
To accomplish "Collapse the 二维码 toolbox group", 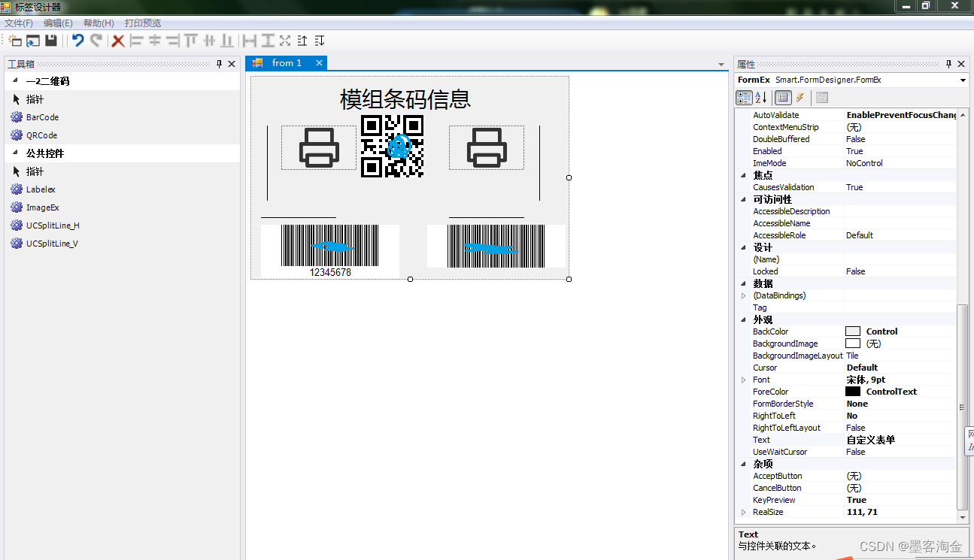I will click(16, 80).
